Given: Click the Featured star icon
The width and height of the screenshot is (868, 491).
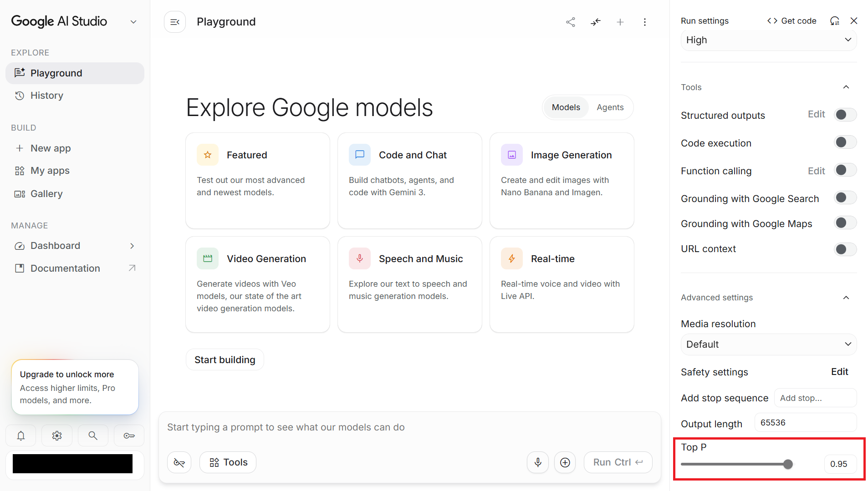Looking at the screenshot, I should point(208,155).
